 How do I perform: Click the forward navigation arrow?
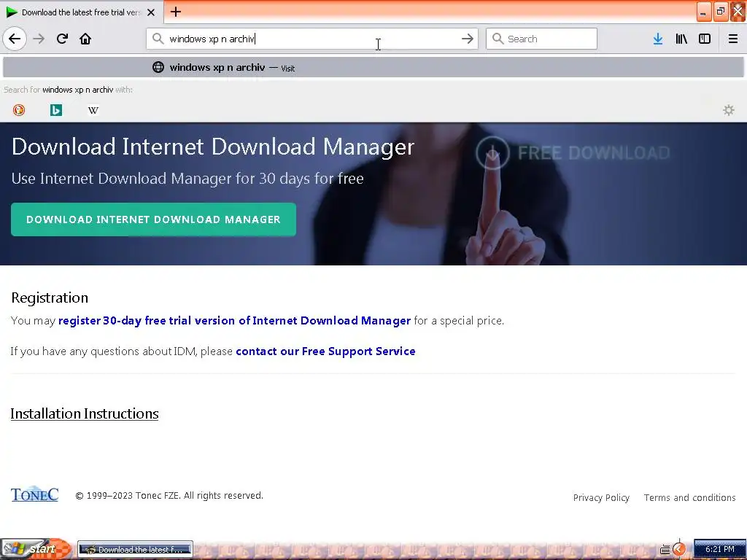click(x=39, y=39)
